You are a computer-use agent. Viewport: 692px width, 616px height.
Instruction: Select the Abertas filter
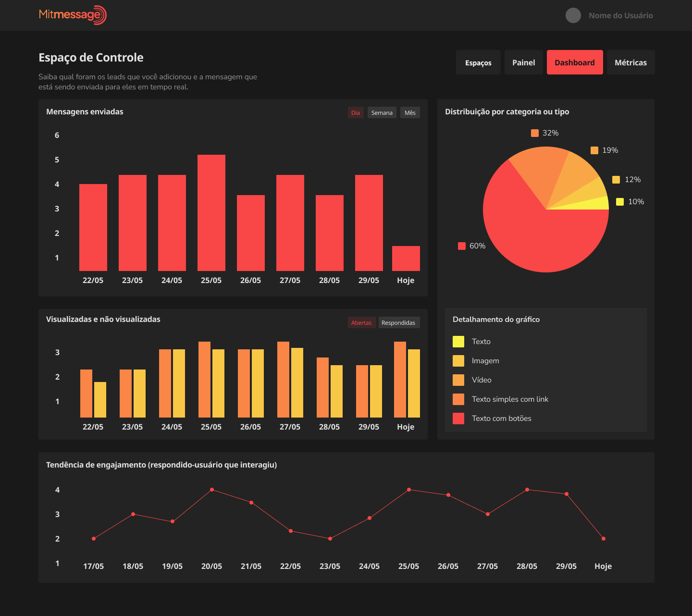click(361, 322)
